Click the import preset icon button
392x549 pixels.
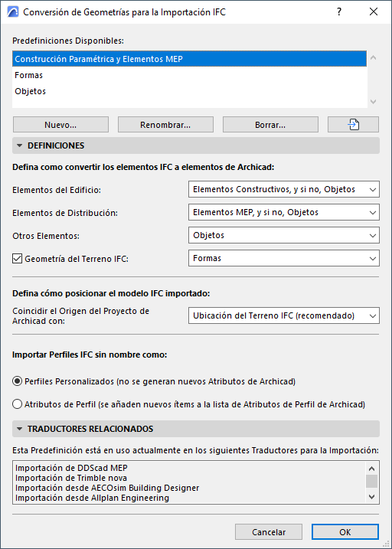(x=353, y=125)
